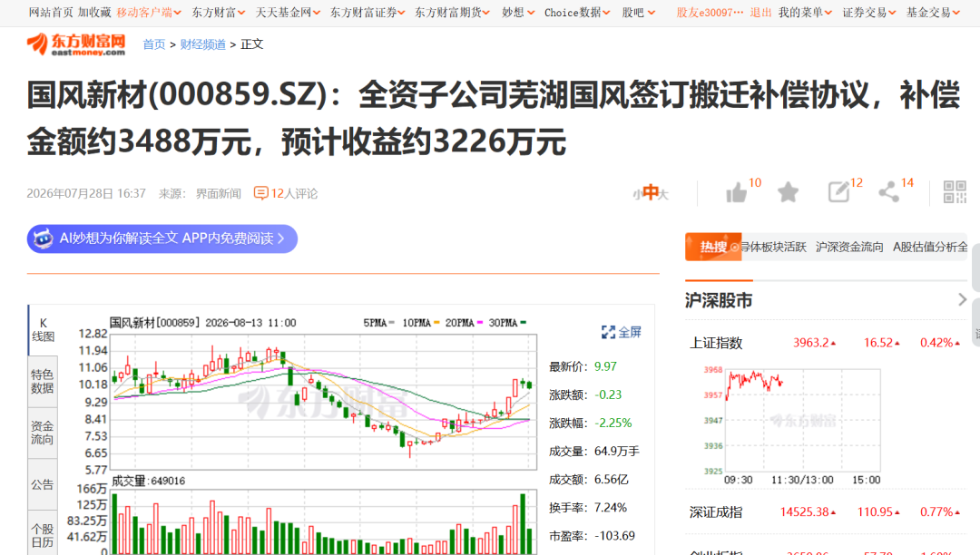Switch to K线图 tab
This screenshot has height=555, width=980.
(x=43, y=329)
